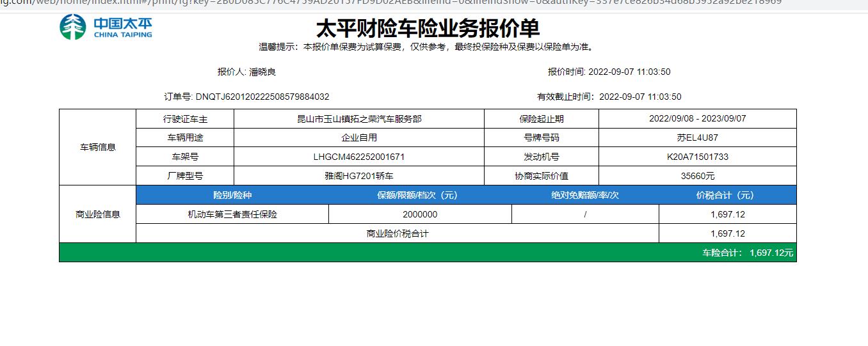Select order number DNQTJ620120222508579884032

pos(262,97)
